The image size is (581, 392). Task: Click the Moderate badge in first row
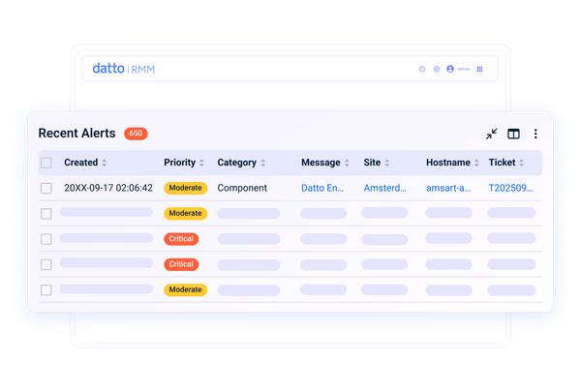tap(185, 188)
